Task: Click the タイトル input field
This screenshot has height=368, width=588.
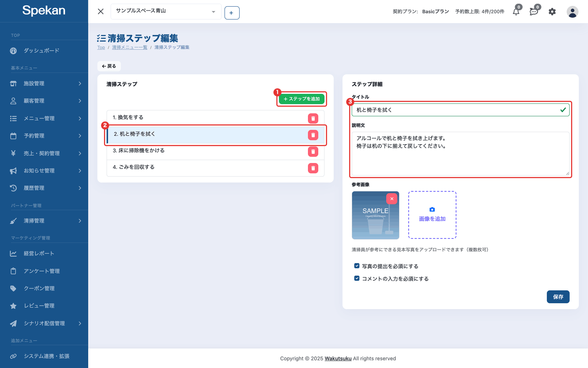Action: (460, 110)
